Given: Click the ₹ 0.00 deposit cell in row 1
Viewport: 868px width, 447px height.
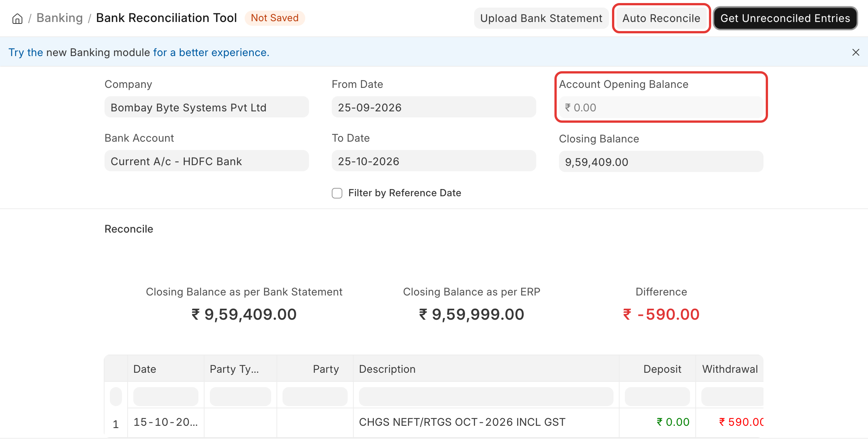Looking at the screenshot, I should pyautogui.click(x=657, y=422).
